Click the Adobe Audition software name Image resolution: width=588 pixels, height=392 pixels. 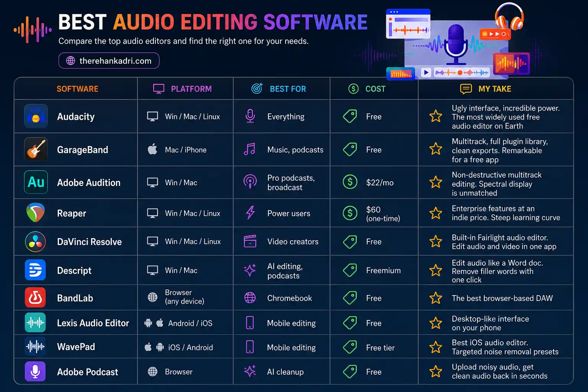coord(88,183)
